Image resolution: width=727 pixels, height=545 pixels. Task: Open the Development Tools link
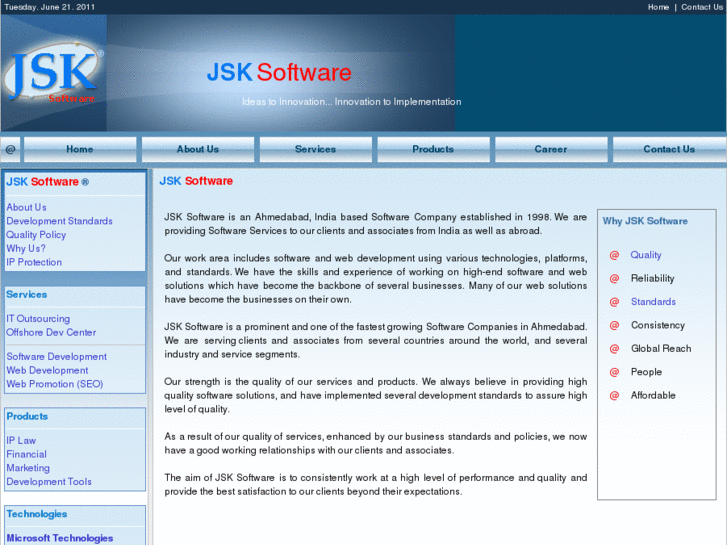[49, 481]
